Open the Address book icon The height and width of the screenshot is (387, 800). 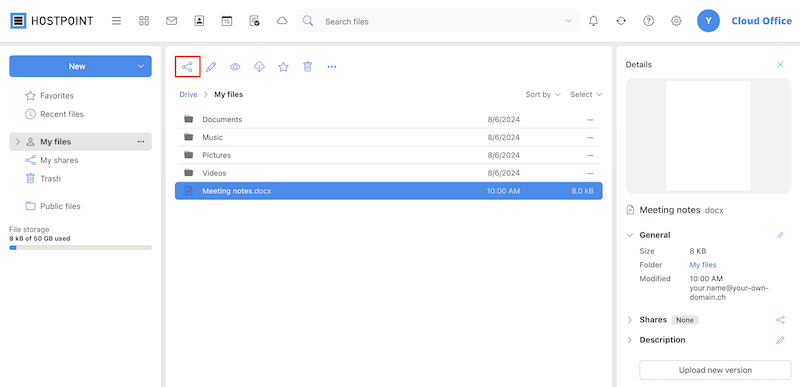[x=199, y=21]
